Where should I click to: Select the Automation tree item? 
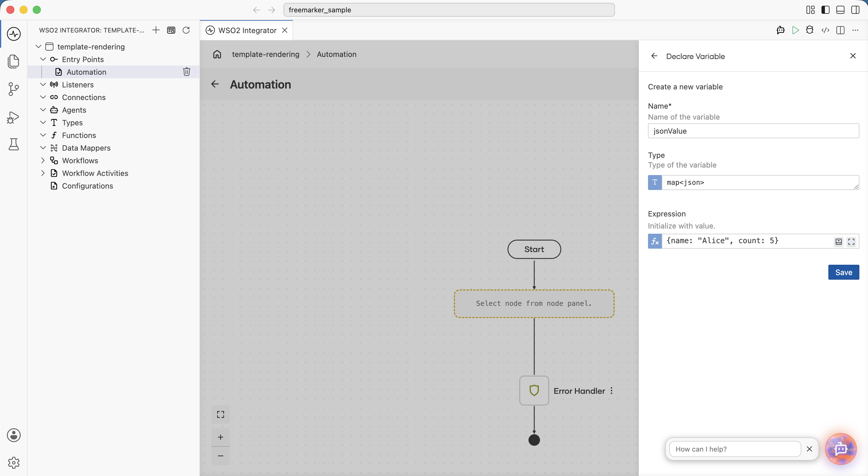click(86, 72)
